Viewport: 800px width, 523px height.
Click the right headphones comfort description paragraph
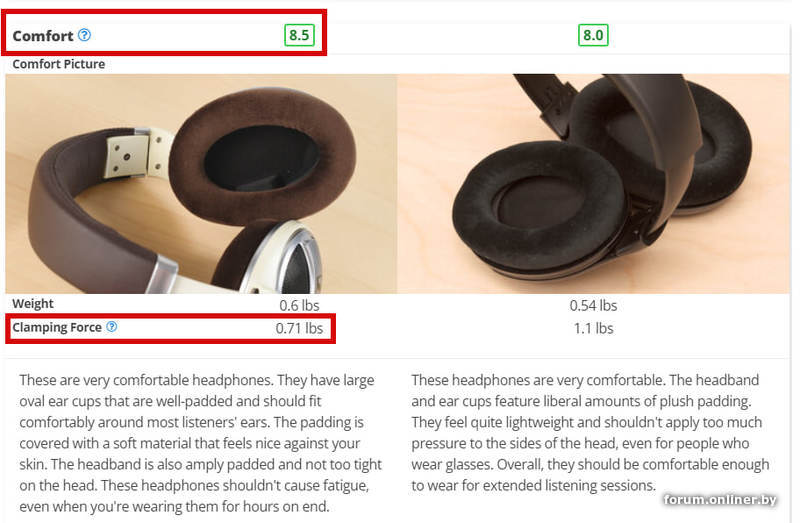point(590,432)
